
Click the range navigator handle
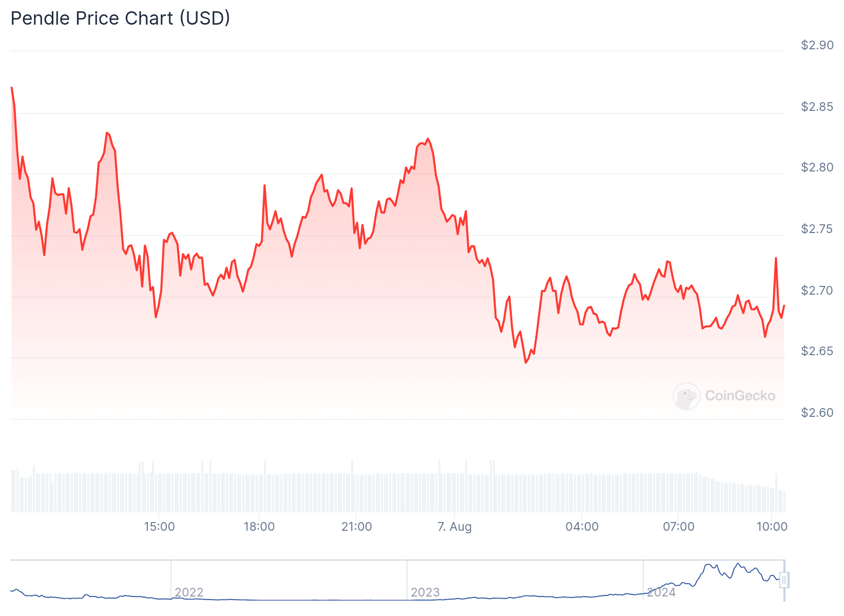click(x=784, y=580)
